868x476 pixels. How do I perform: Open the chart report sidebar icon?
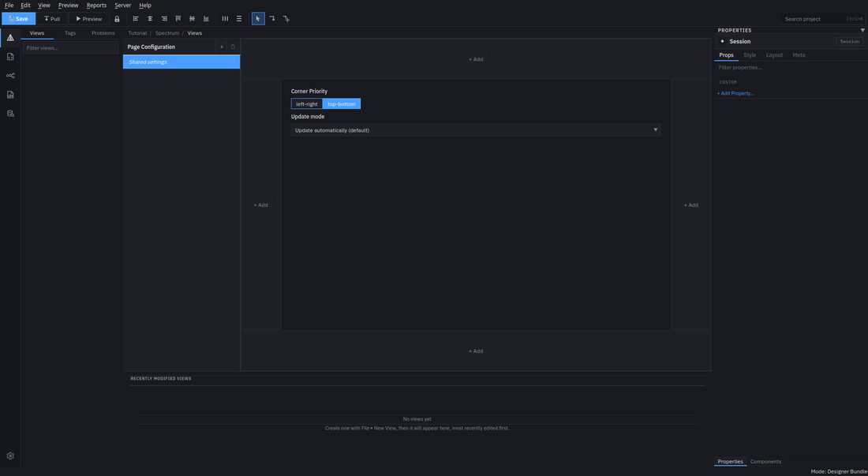[x=10, y=95]
